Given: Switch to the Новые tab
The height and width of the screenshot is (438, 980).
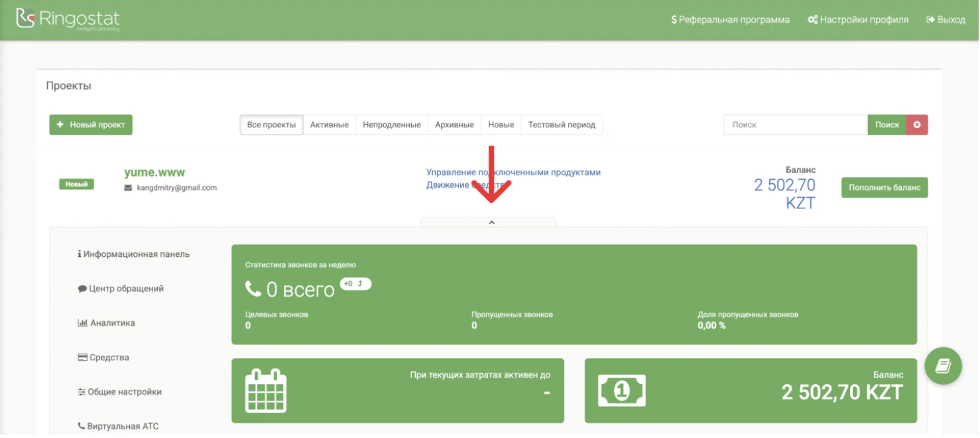Looking at the screenshot, I should pyautogui.click(x=501, y=125).
